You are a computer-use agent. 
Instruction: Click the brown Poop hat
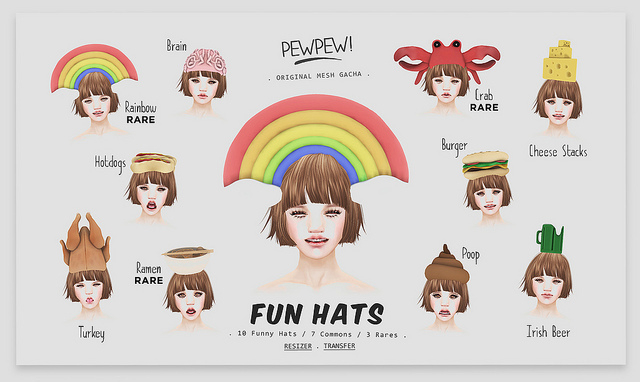pyautogui.click(x=447, y=264)
